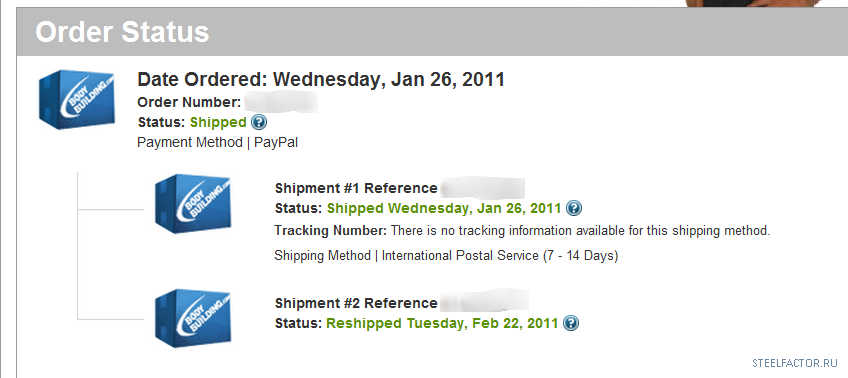Click the Order Status header bar
848x378 pixels.
(432, 31)
